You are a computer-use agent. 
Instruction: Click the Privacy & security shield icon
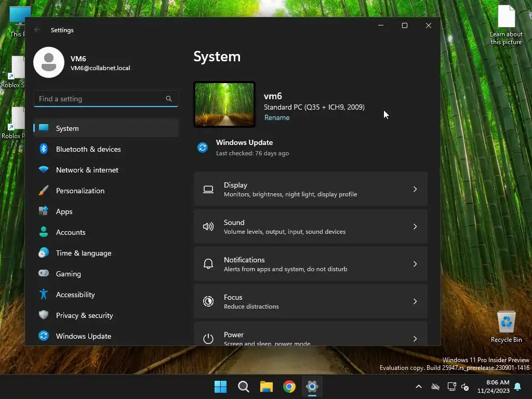[44, 315]
